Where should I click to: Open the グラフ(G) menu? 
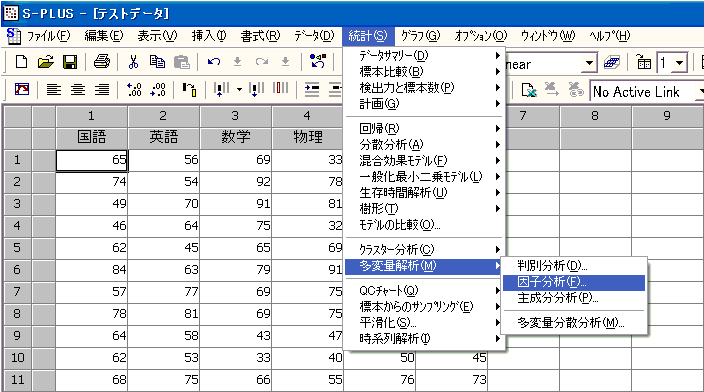(421, 35)
